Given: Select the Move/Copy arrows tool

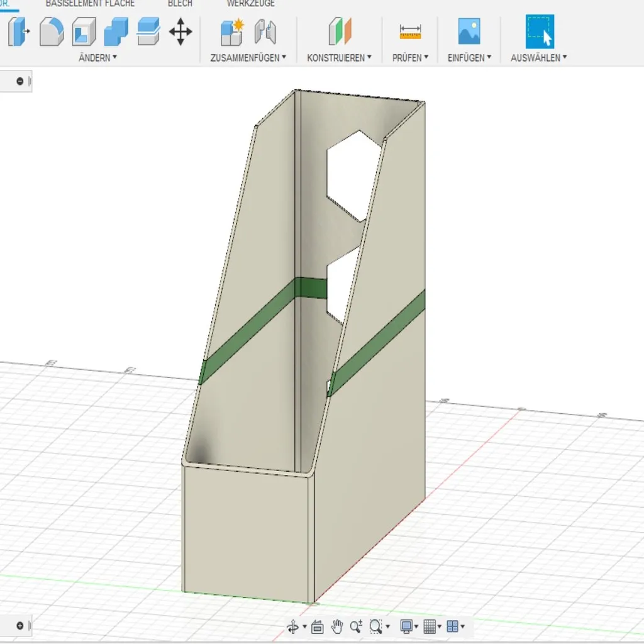Looking at the screenshot, I should click(180, 31).
